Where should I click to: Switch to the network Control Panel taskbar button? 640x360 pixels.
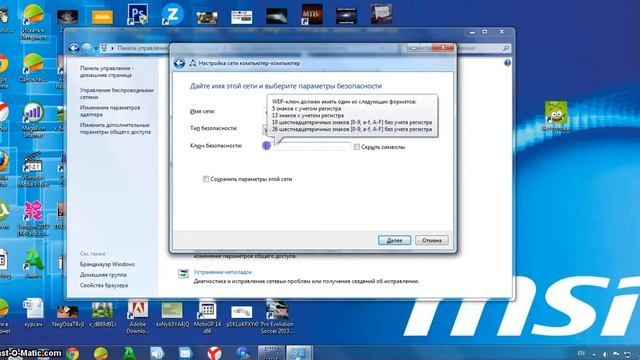(x=299, y=353)
